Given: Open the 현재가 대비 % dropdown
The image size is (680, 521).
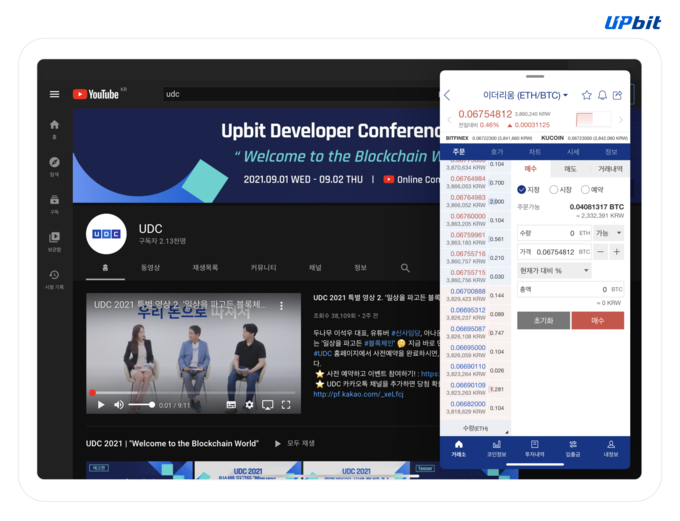Looking at the screenshot, I should 555,271.
